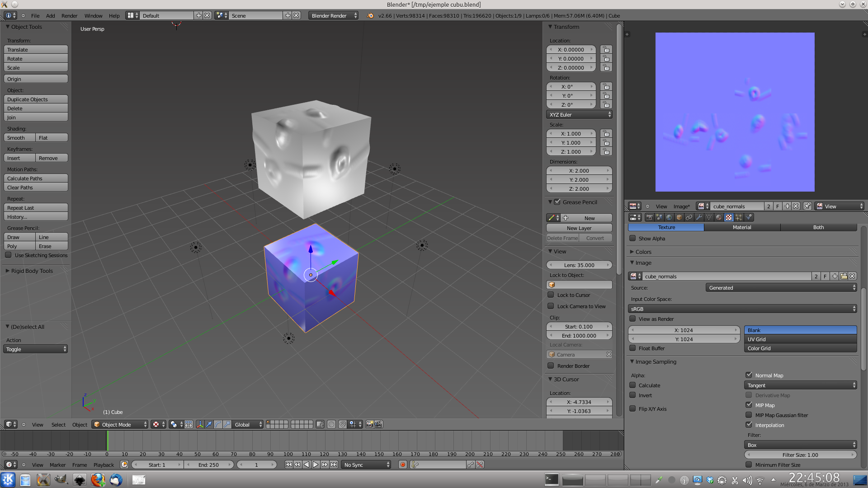Switch to the Material preview tab
The width and height of the screenshot is (868, 488).
(x=742, y=227)
